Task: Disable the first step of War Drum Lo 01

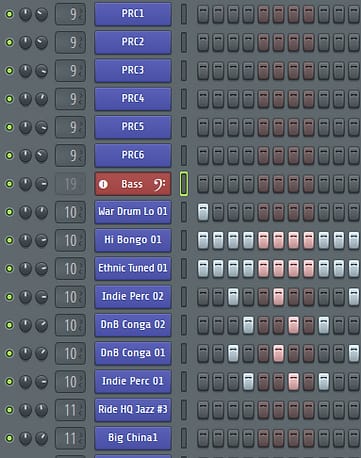Action: pos(203,212)
